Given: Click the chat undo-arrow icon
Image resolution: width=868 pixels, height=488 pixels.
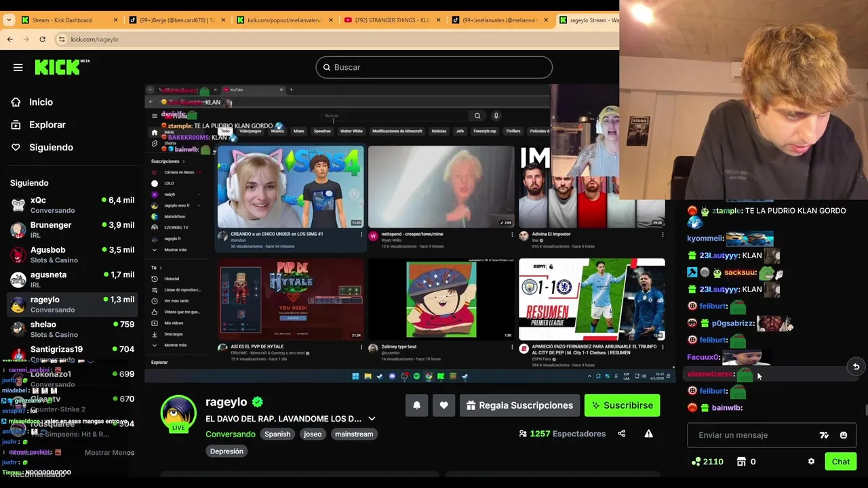Looking at the screenshot, I should click(856, 367).
